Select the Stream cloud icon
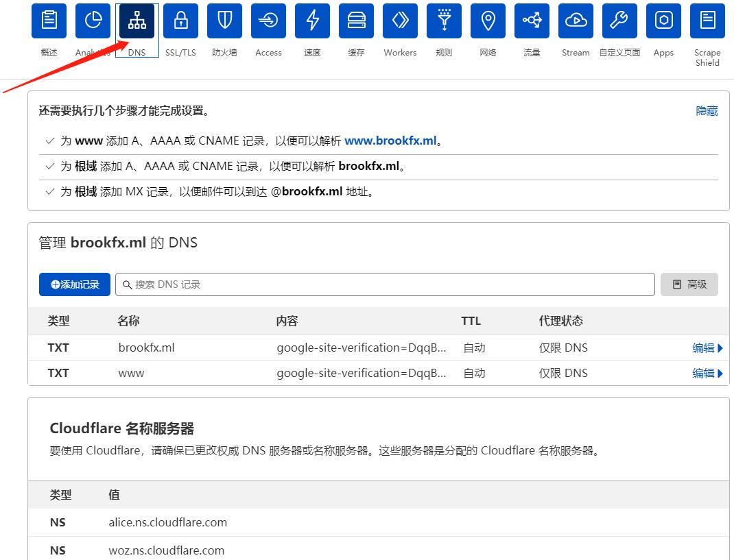 (x=576, y=20)
